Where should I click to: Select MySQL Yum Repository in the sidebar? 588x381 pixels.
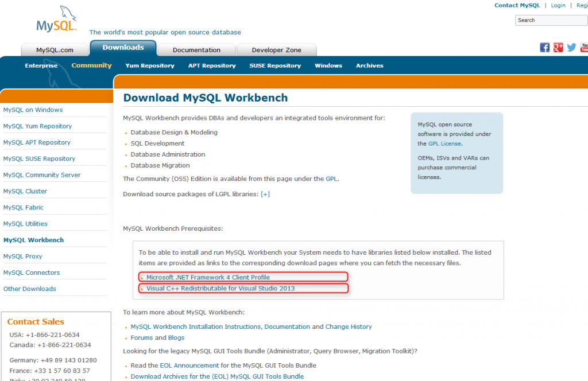coord(37,126)
